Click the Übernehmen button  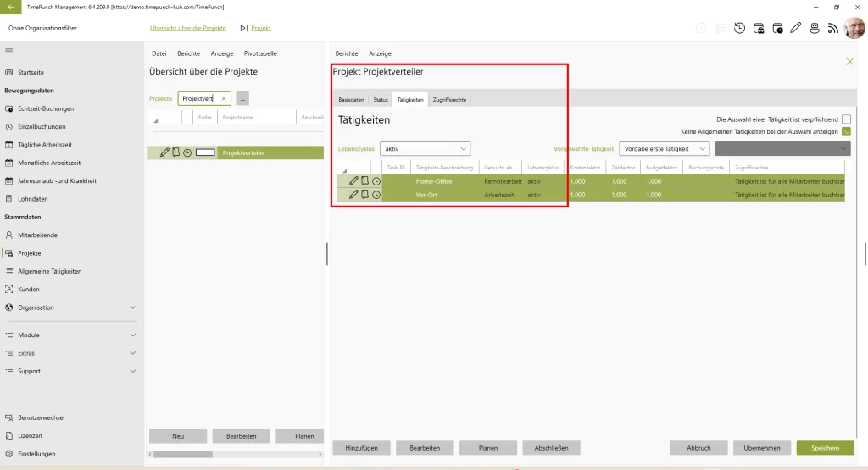[762, 448]
